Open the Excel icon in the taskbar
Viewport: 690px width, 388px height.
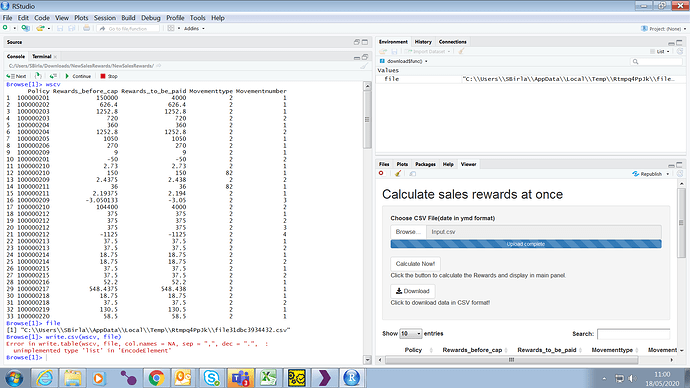tap(268, 378)
